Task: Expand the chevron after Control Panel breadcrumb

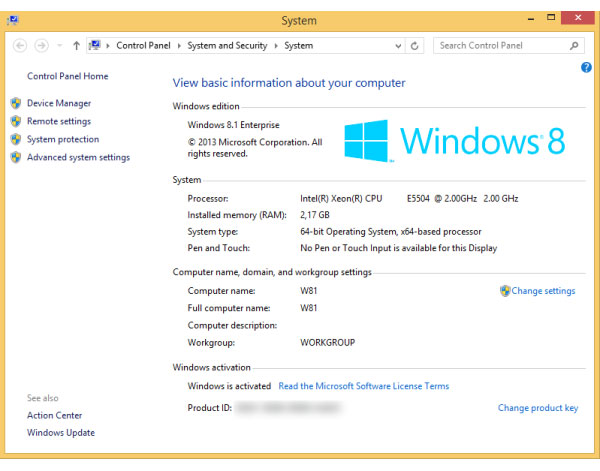Action: [x=179, y=46]
